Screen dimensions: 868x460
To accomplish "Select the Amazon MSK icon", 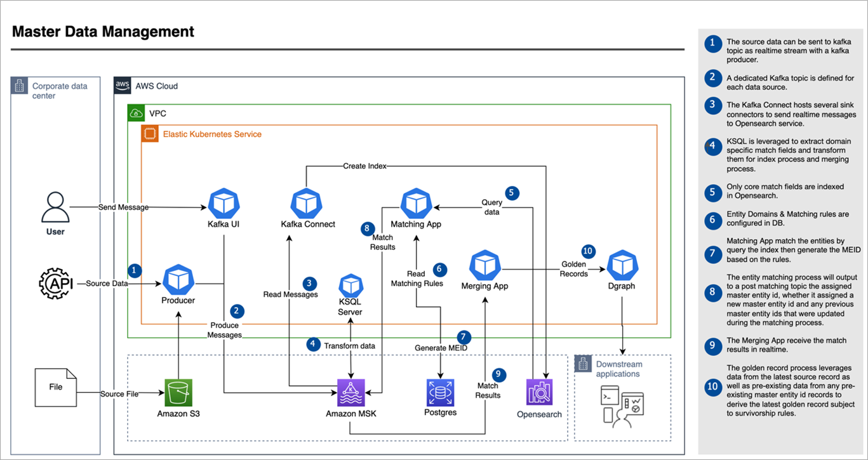I will [351, 393].
